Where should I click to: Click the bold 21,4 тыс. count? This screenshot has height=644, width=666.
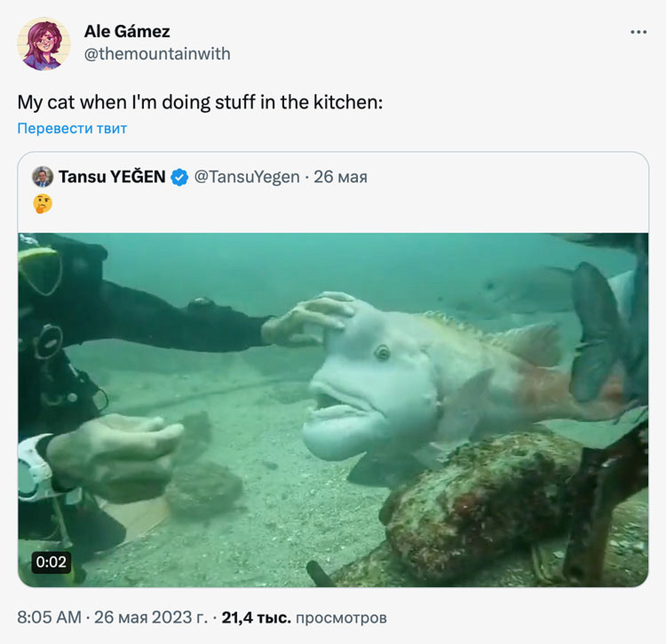coord(256,617)
